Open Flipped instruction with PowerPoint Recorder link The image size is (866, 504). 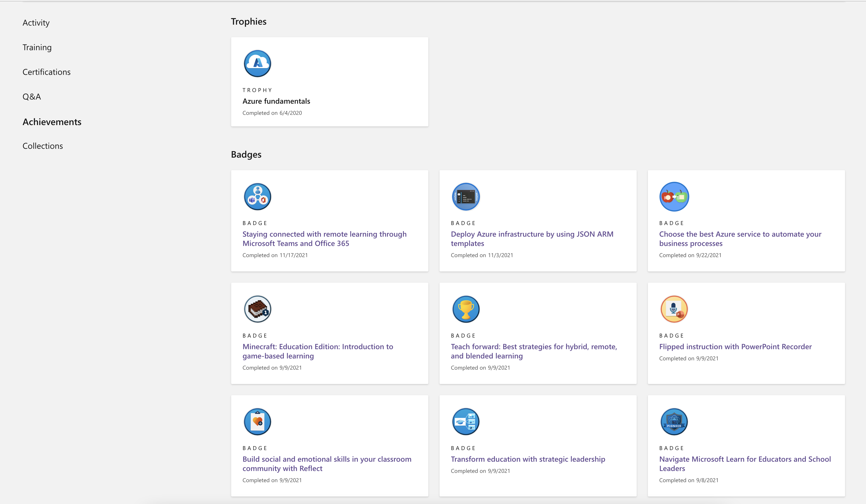point(735,347)
